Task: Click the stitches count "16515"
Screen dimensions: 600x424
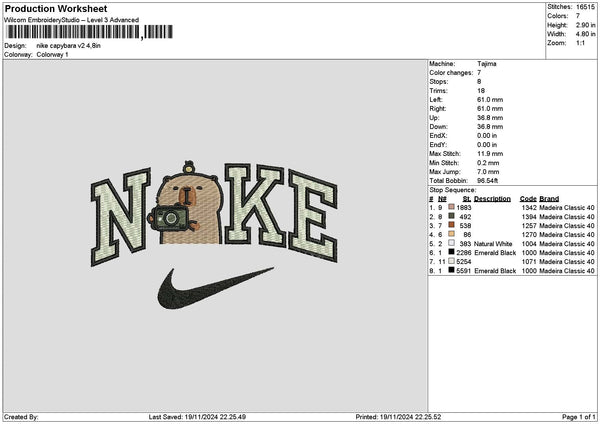Action: tap(585, 7)
